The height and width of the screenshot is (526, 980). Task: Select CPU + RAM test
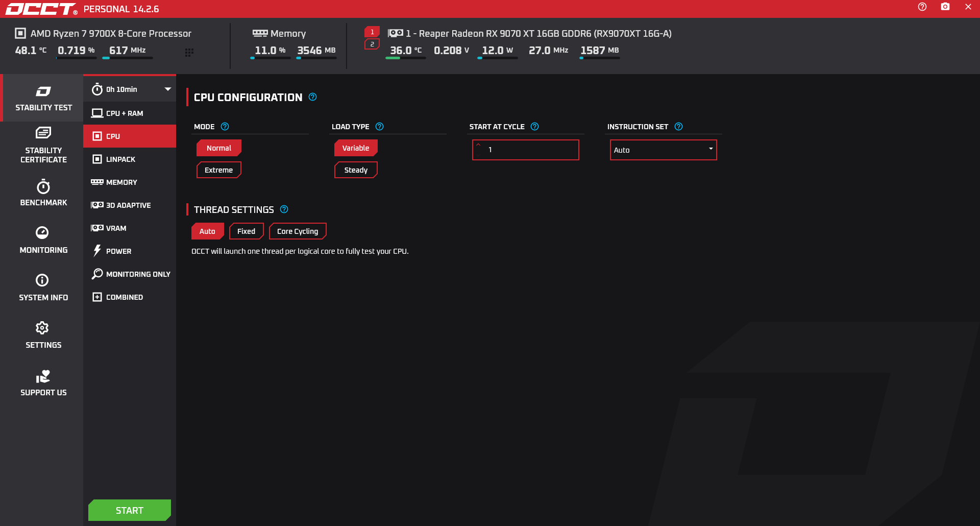(x=130, y=113)
